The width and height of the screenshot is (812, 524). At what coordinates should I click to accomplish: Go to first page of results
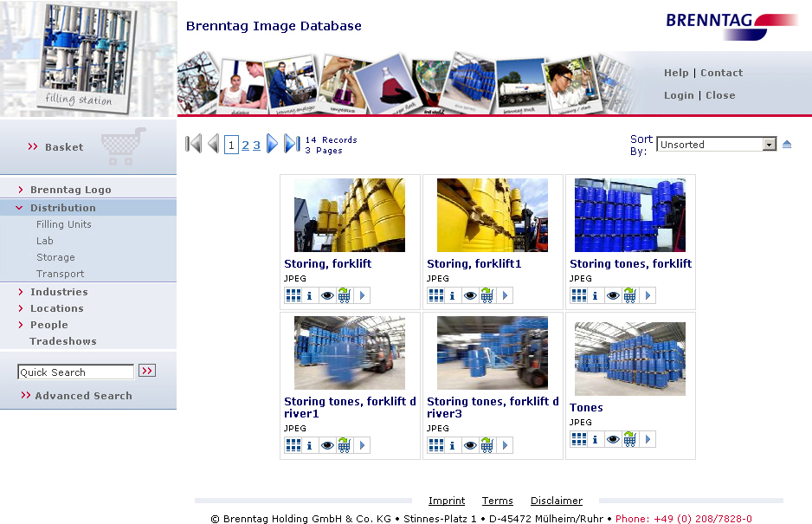pyautogui.click(x=193, y=144)
